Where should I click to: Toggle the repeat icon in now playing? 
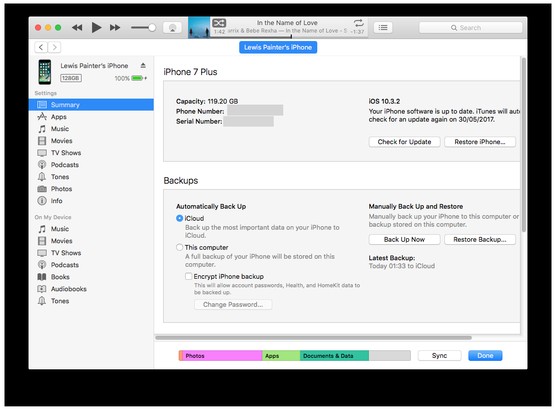pos(359,23)
